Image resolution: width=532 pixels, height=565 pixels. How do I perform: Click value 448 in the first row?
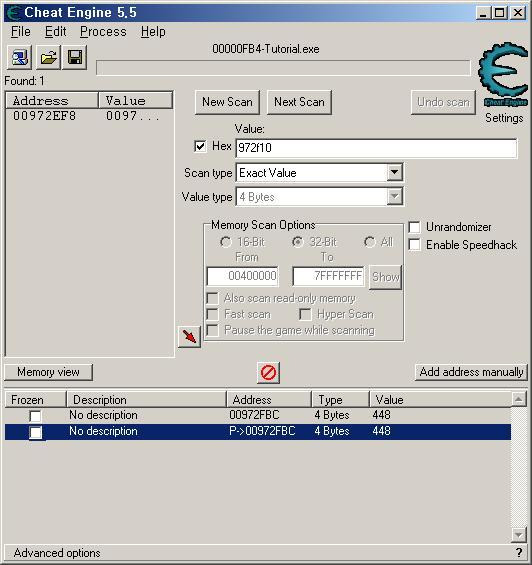coord(381,415)
